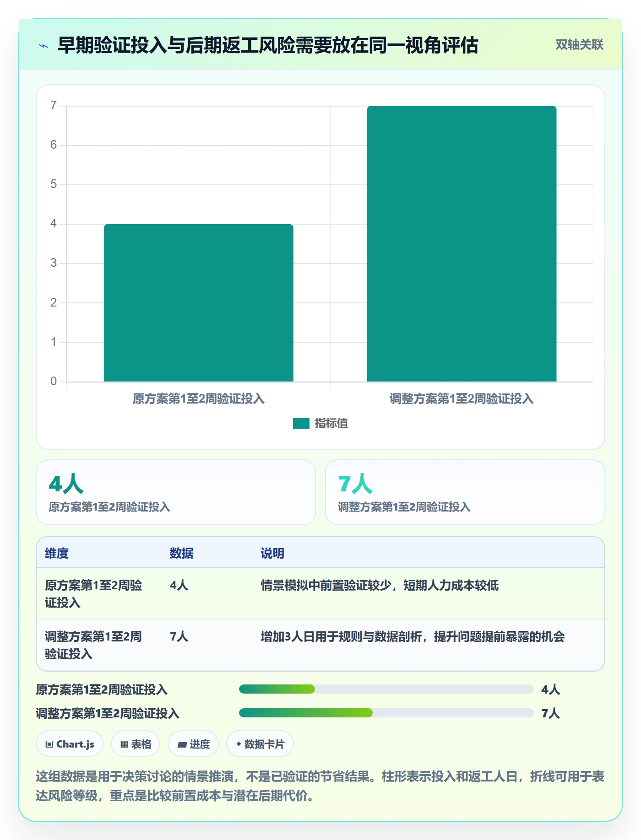Select the 原方案第1至2周验证投入 chart bar
The width and height of the screenshot is (641, 840).
click(199, 303)
